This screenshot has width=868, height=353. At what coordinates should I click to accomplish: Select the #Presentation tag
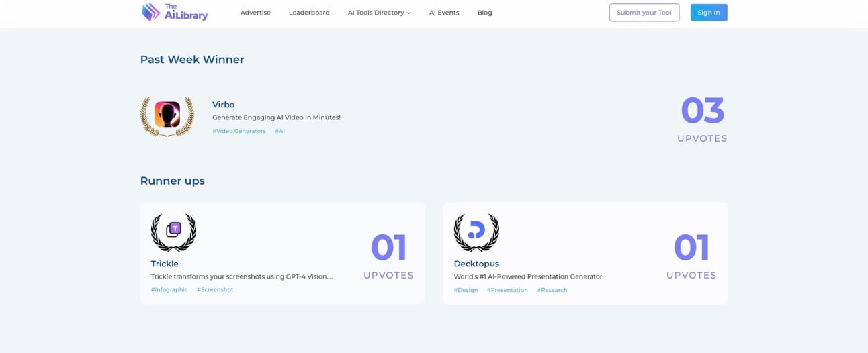507,290
